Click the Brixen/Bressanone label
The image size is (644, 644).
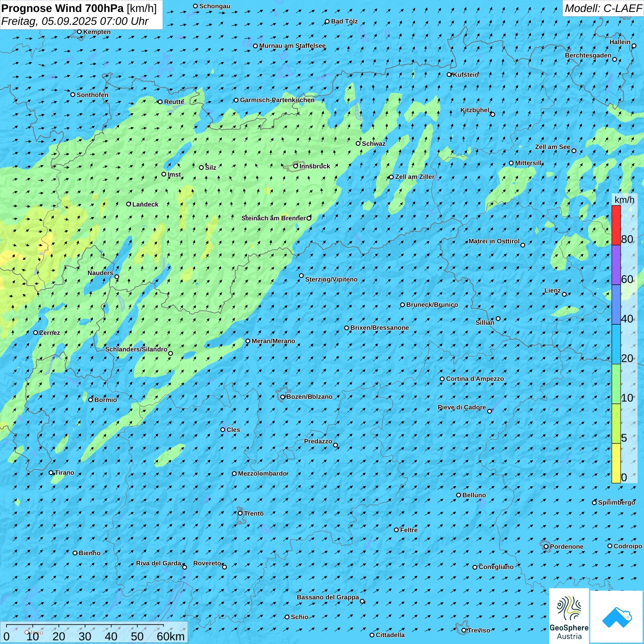click(x=380, y=328)
